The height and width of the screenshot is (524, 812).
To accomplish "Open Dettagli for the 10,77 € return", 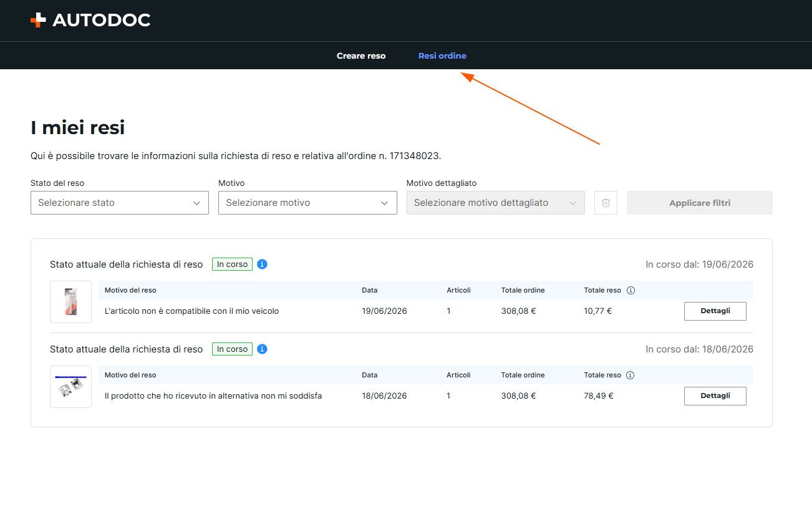I will click(715, 311).
